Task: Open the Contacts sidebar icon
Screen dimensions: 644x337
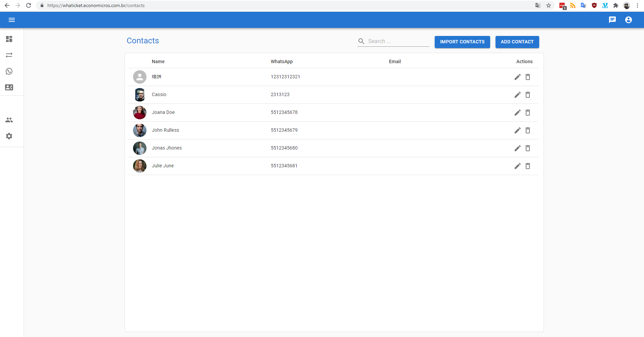Action: pos(9,87)
